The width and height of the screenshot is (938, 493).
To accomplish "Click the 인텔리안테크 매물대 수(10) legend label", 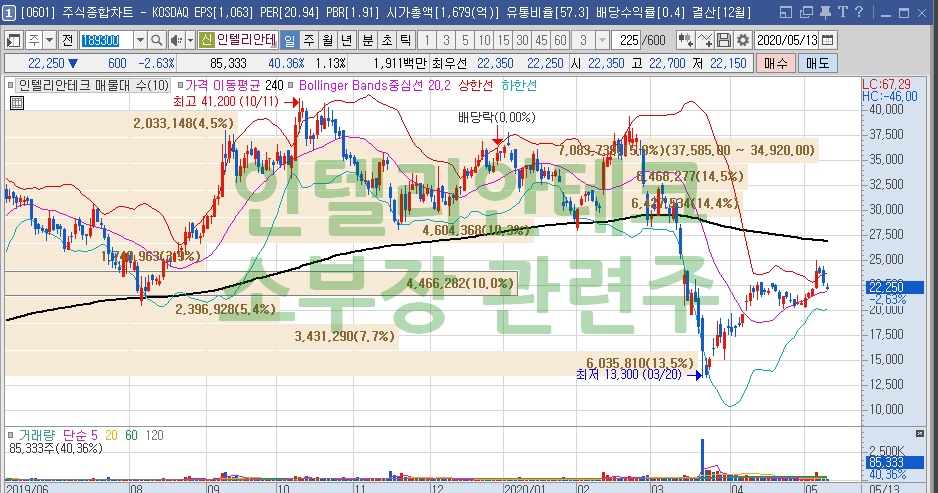I will point(94,86).
